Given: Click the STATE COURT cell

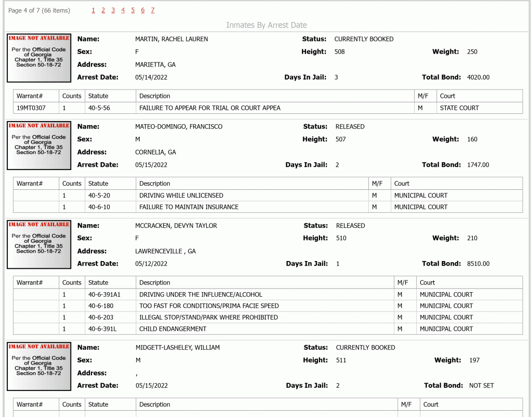Looking at the screenshot, I should (x=480, y=108).
